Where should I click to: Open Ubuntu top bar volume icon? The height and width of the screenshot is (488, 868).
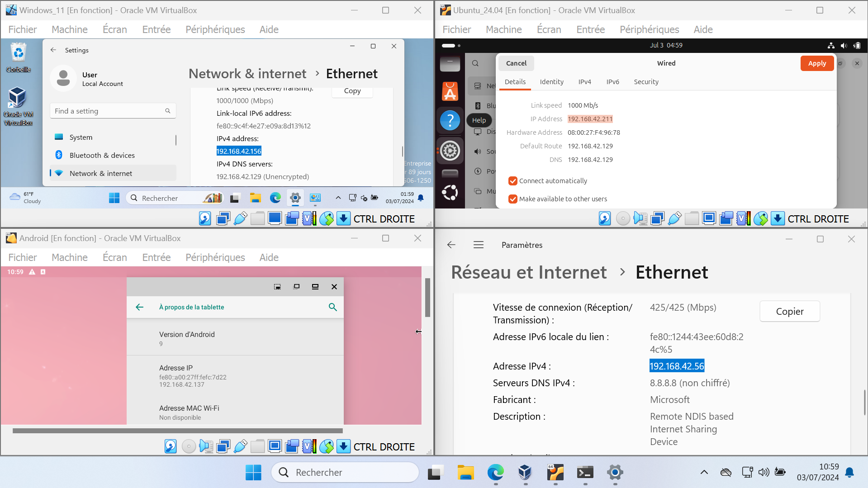click(x=844, y=45)
